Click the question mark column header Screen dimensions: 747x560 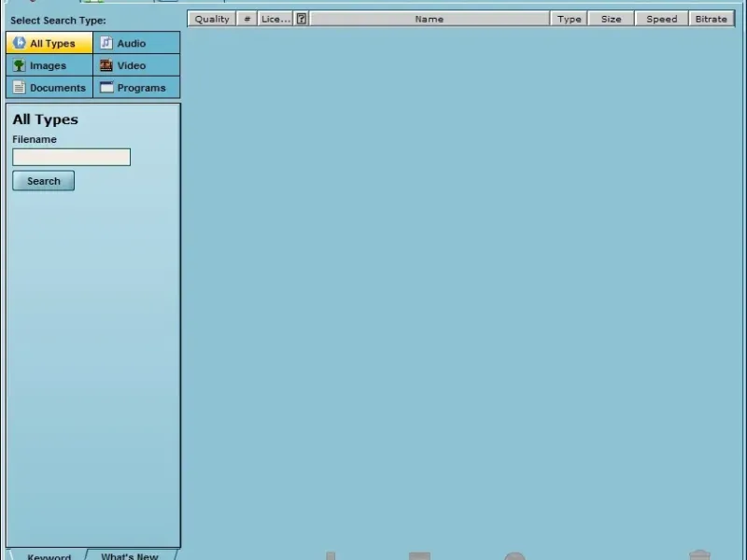(302, 19)
